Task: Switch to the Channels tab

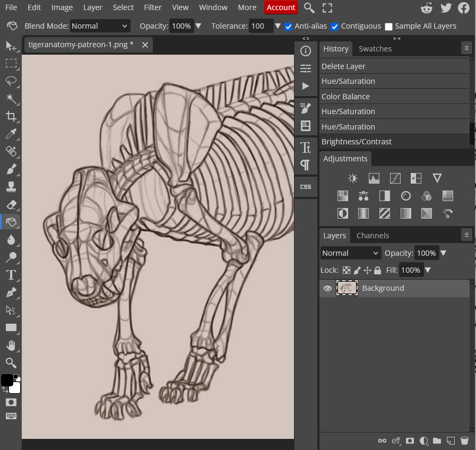Action: (x=373, y=236)
